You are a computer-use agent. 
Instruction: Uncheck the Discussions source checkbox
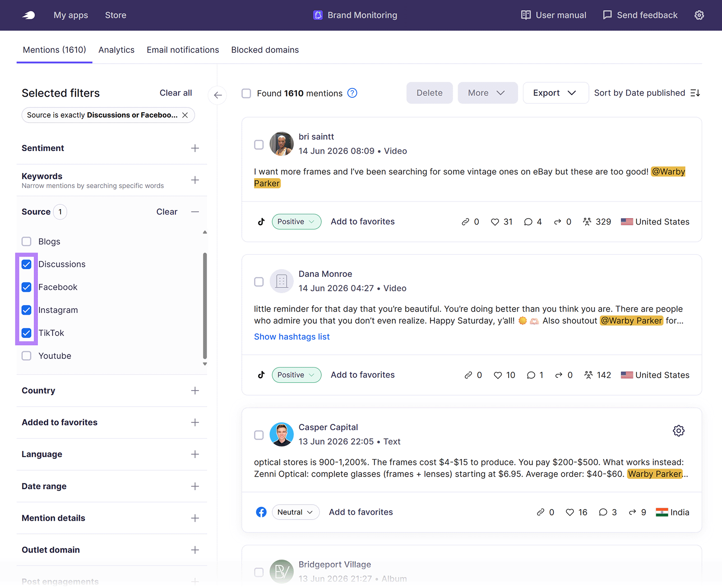tap(27, 264)
